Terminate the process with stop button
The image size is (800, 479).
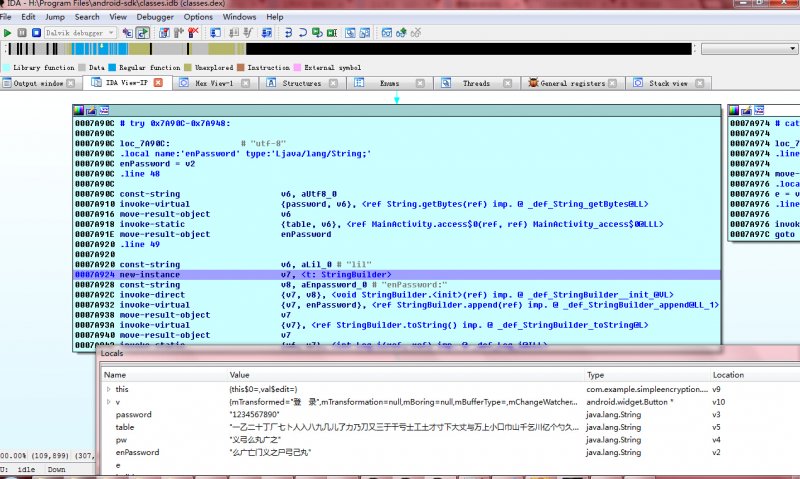(x=36, y=33)
